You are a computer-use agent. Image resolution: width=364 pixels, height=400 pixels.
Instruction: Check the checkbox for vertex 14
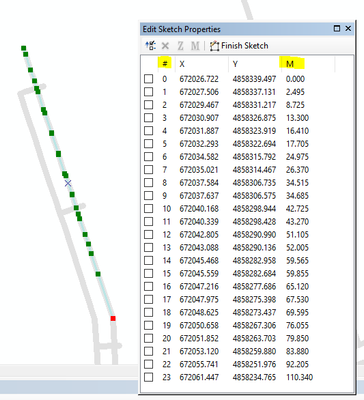pos(149,261)
